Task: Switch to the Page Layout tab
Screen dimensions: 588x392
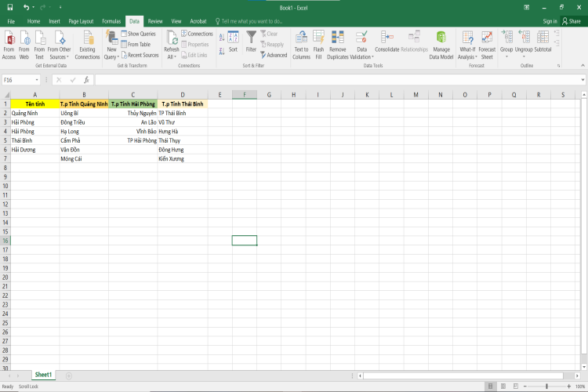Action: click(81, 21)
